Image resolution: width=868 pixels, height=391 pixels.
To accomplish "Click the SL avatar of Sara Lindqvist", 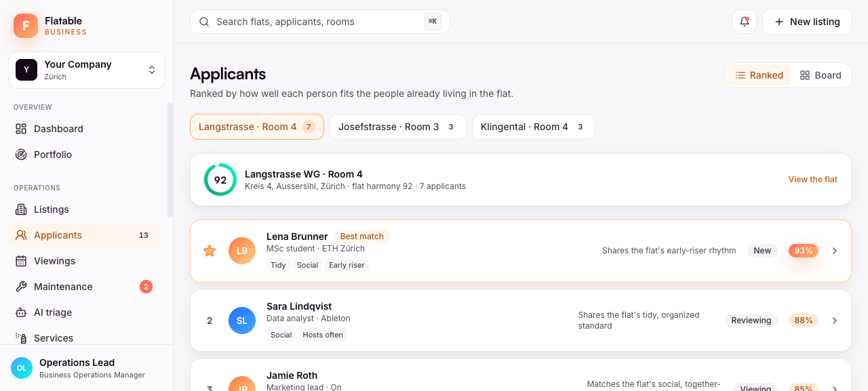I will click(x=242, y=321).
